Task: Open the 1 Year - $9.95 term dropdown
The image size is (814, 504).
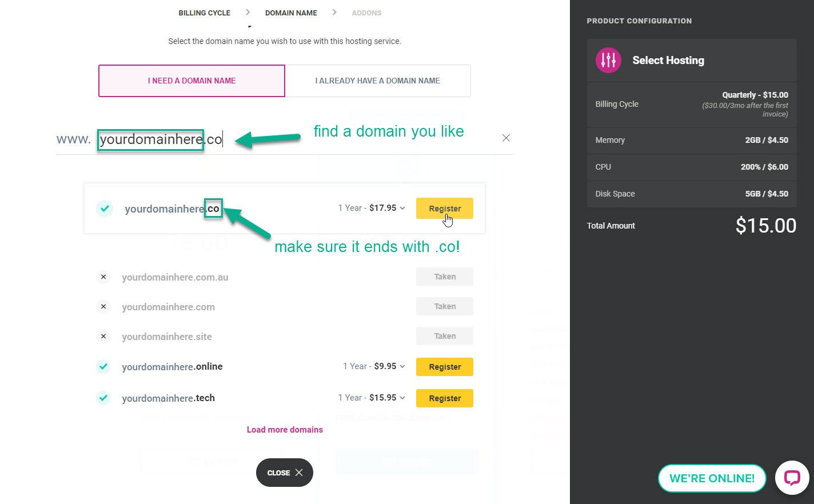Action: pos(374,366)
